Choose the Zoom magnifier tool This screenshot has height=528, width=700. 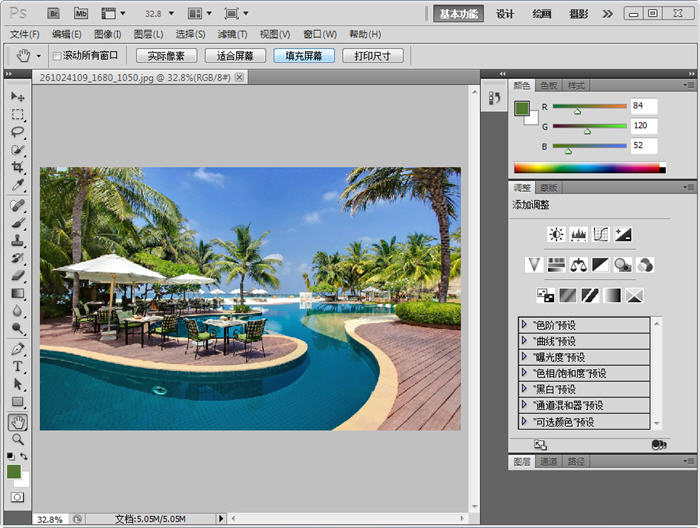(x=17, y=439)
